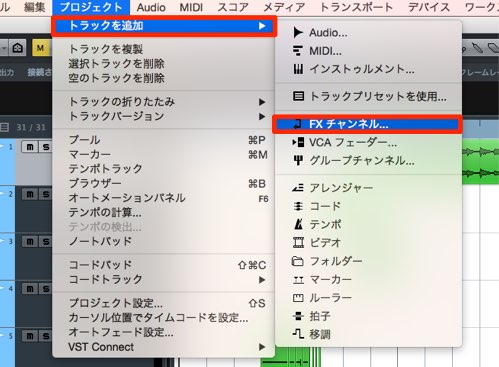Screen dimensions: 499x367
Task: Click the home-shaped toolbar icon beside yellow M
Action: coord(18,48)
